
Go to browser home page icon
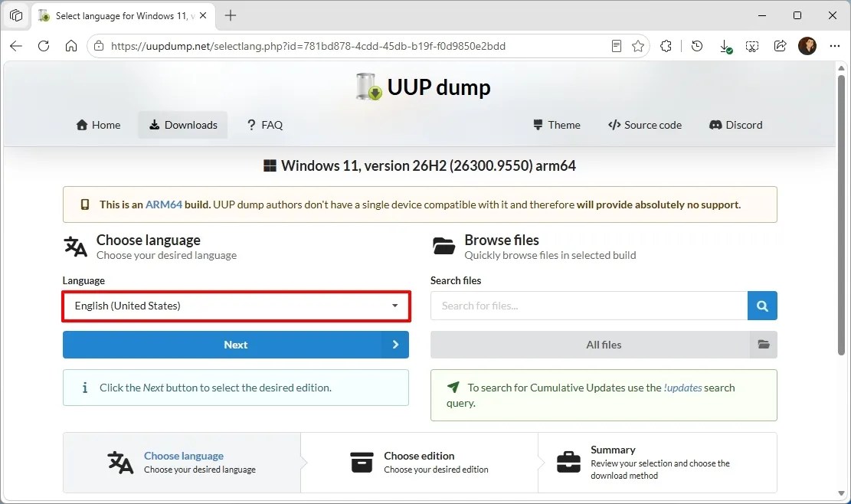pyautogui.click(x=71, y=46)
